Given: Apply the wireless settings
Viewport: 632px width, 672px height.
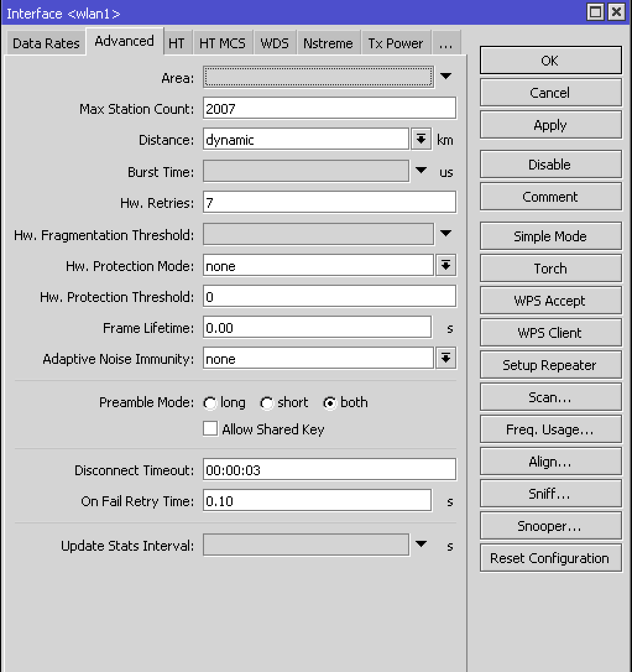Looking at the screenshot, I should [x=550, y=124].
